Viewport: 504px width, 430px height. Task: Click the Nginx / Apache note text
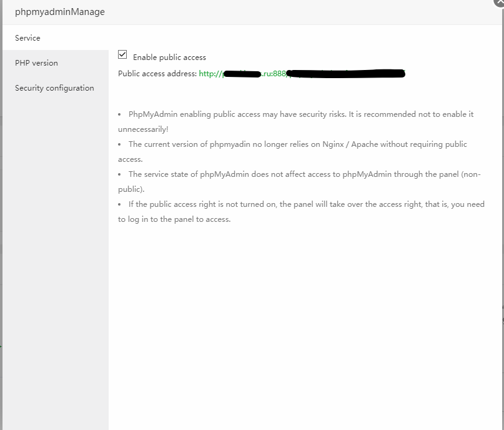[x=292, y=151]
